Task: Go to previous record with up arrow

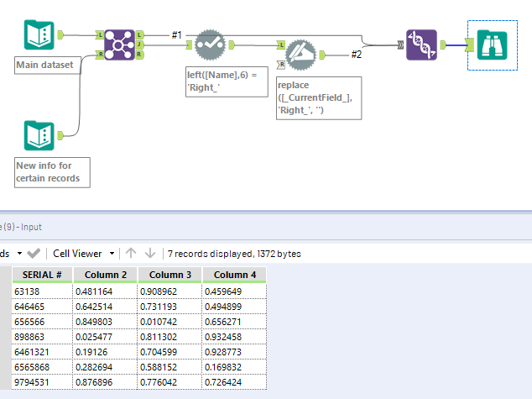Action: click(x=132, y=253)
